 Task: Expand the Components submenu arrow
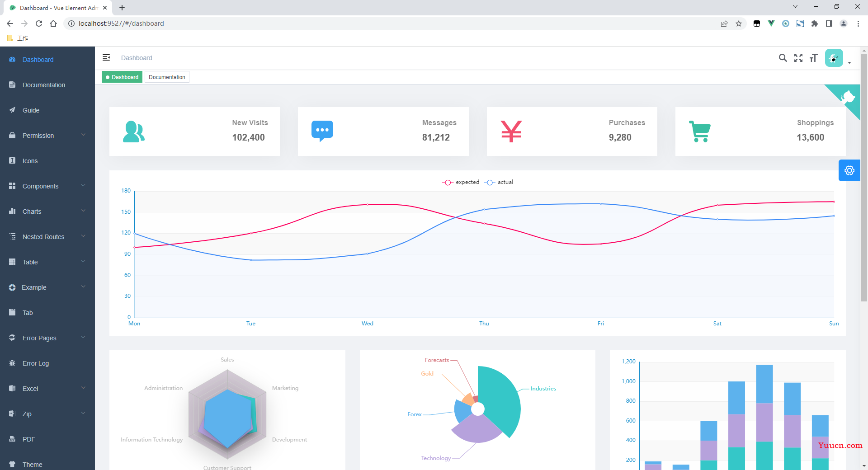click(83, 186)
